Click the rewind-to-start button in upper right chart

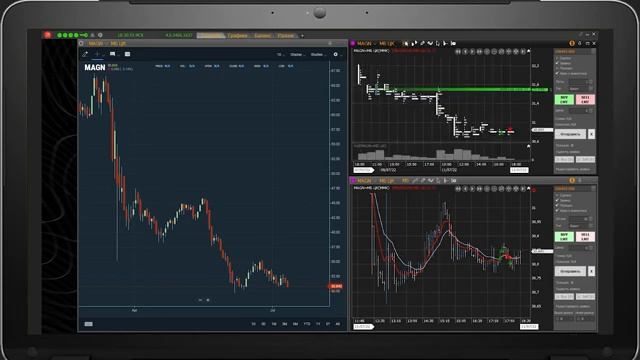click(x=458, y=52)
